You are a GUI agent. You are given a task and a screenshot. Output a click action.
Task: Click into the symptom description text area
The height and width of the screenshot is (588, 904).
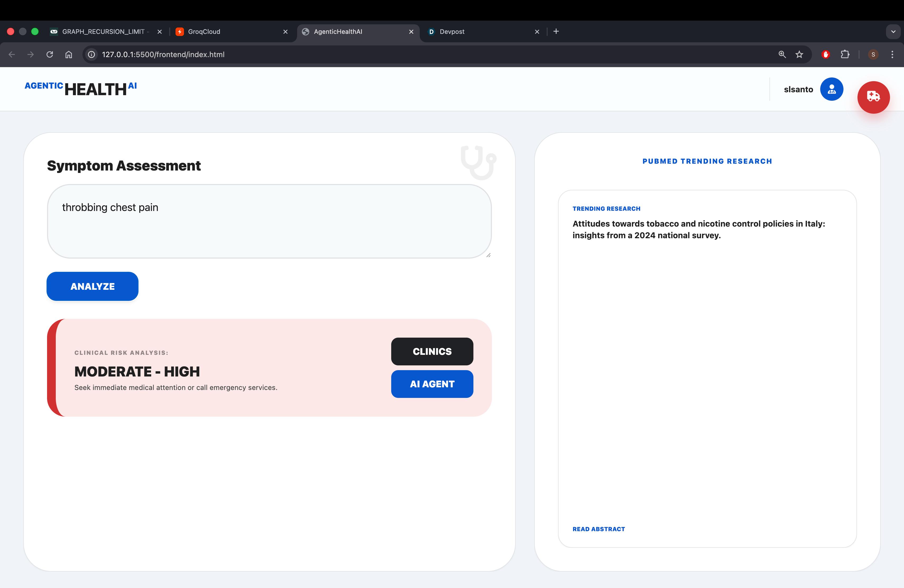pyautogui.click(x=269, y=222)
